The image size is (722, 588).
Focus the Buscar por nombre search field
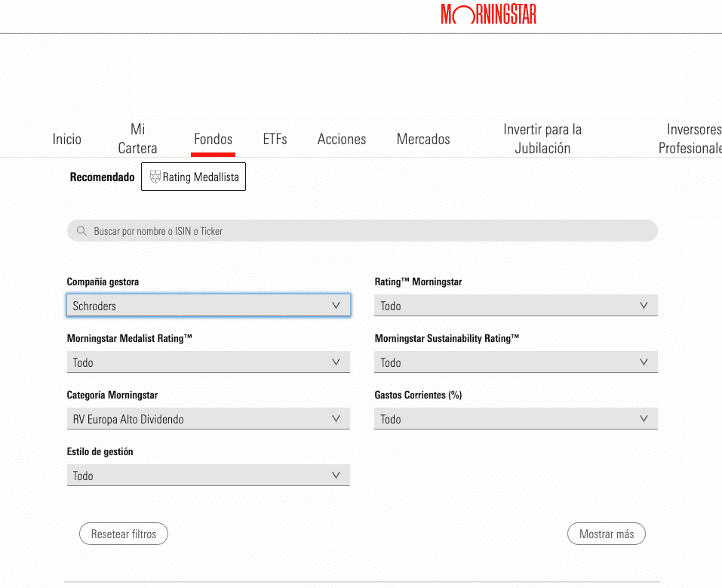coord(362,230)
